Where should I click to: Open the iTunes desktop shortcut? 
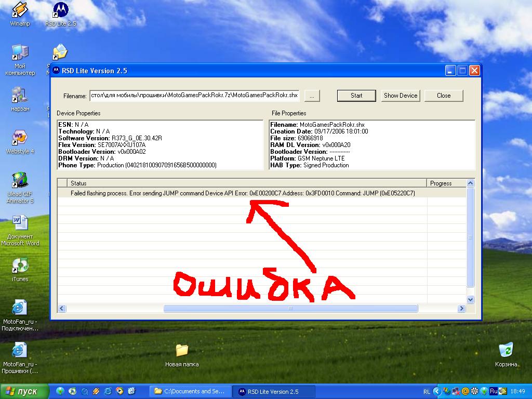point(20,270)
